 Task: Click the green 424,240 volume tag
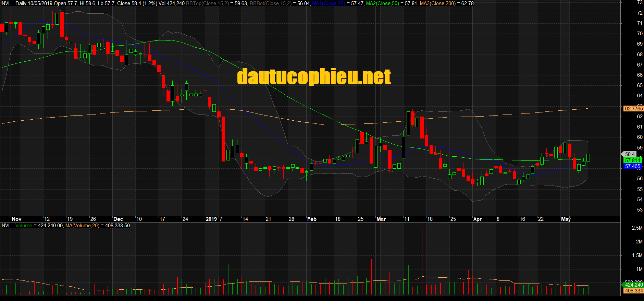pos(633,285)
